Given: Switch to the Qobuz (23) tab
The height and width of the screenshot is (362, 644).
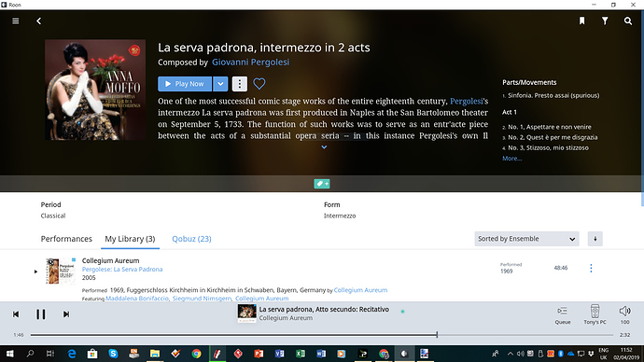Looking at the screenshot, I should tap(191, 239).
